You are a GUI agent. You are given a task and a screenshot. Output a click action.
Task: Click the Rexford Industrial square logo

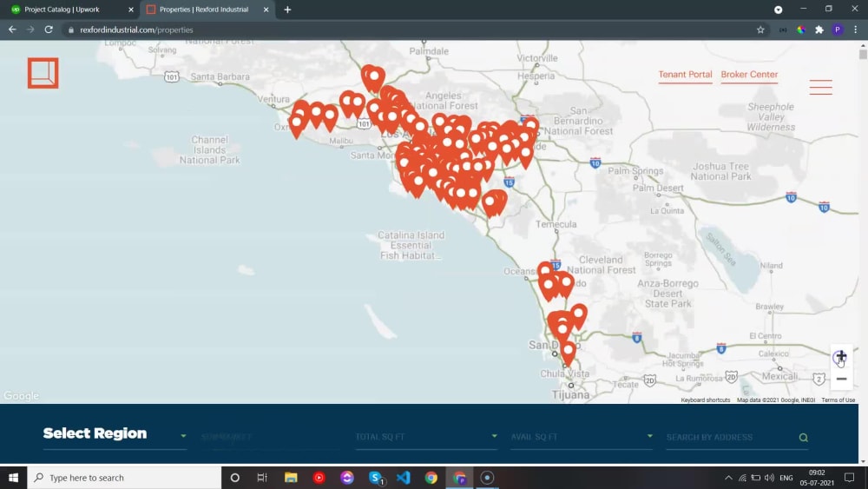(43, 73)
